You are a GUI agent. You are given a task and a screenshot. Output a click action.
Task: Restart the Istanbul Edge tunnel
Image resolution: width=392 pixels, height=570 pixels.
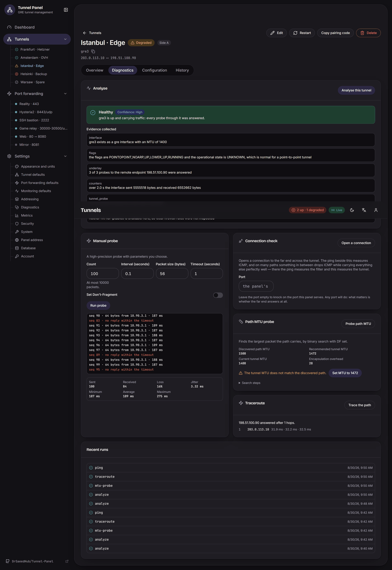click(x=302, y=33)
